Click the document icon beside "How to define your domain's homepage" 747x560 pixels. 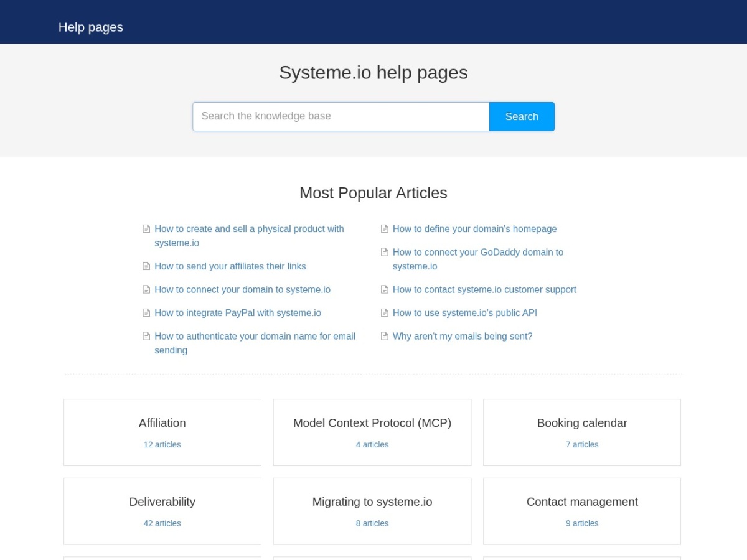[x=385, y=229]
